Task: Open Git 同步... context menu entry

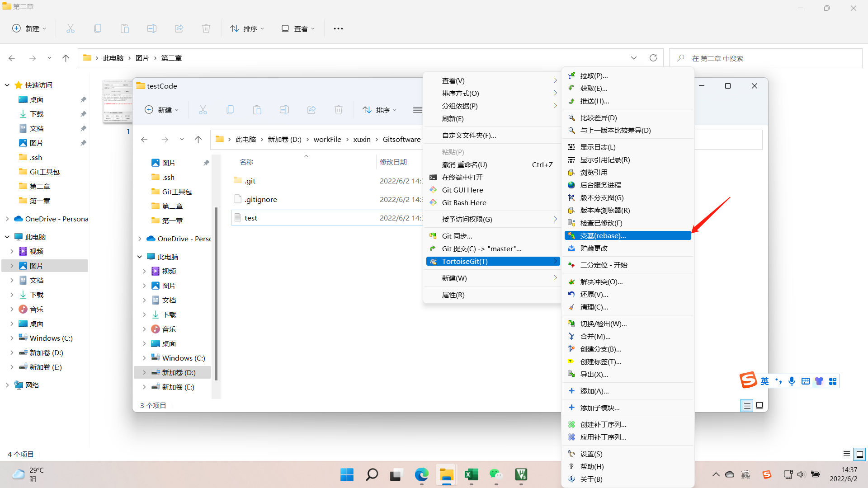Action: [x=492, y=236]
